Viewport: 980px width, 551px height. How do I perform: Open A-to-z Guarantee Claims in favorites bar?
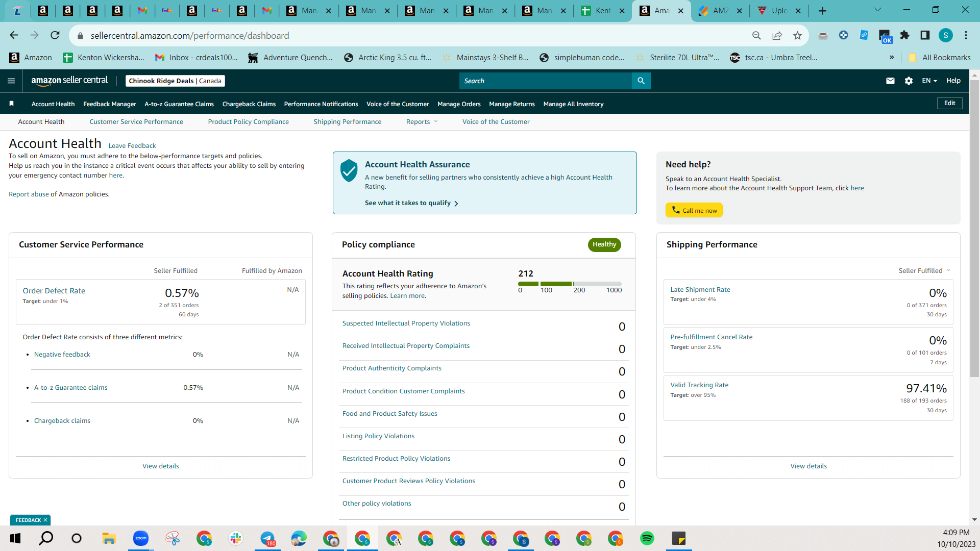point(179,104)
